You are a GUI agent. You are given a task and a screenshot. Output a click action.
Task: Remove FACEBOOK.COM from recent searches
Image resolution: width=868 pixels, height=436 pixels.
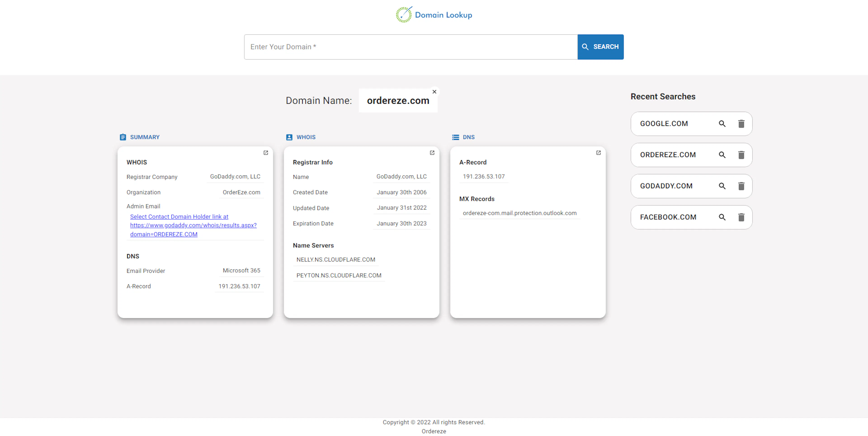[741, 218]
